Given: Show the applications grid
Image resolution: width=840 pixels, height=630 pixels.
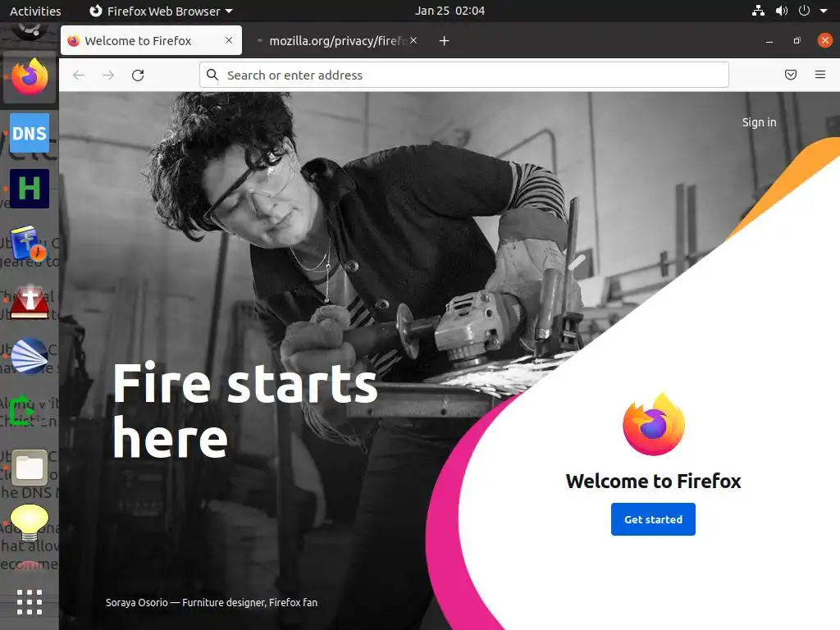Looking at the screenshot, I should click(x=30, y=601).
